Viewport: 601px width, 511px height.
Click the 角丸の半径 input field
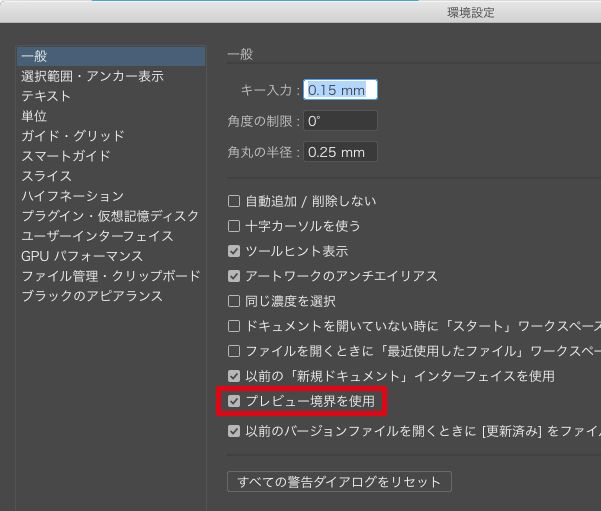(x=340, y=152)
